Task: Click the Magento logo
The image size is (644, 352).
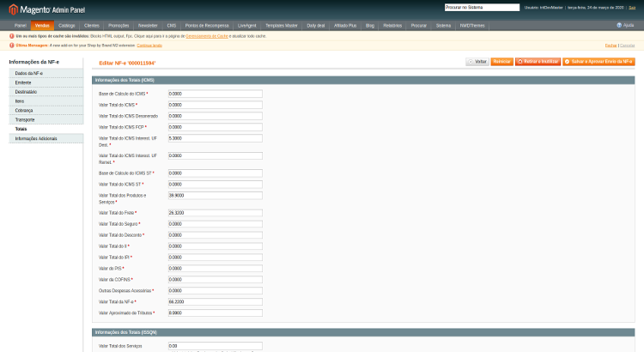Action: (x=47, y=9)
